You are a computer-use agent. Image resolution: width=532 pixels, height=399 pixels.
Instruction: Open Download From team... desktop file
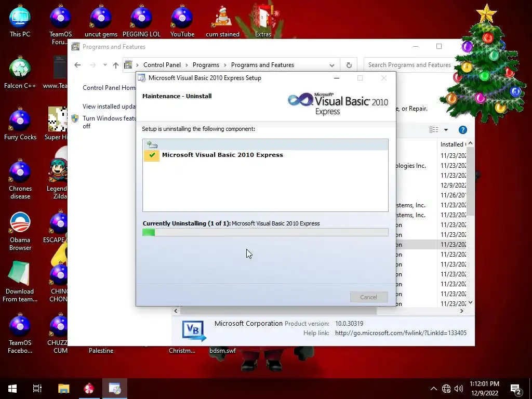point(20,282)
